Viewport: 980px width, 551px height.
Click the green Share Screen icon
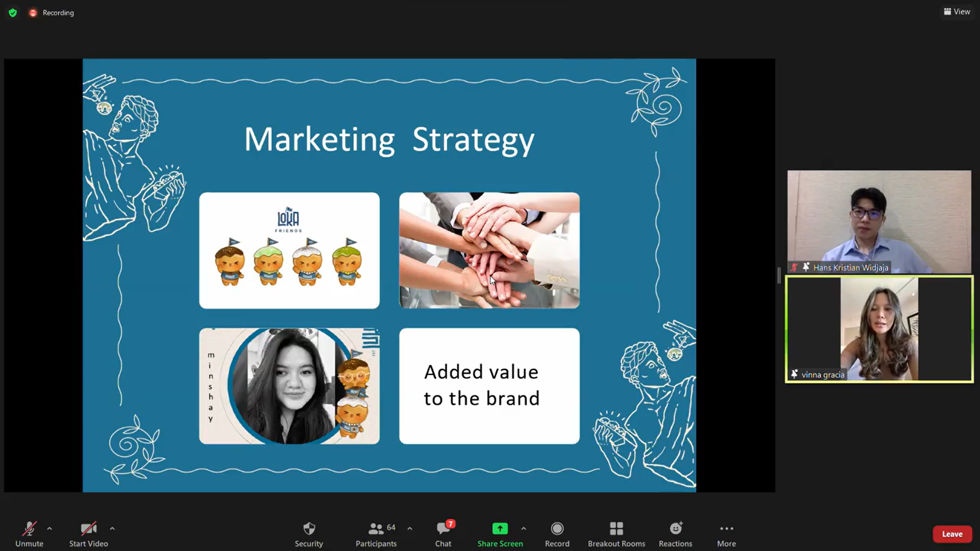pyautogui.click(x=500, y=529)
